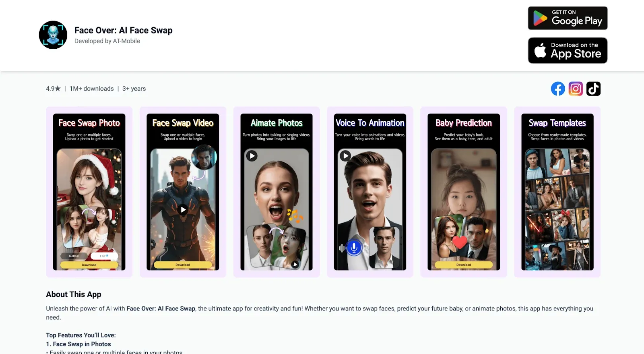Click the Face Over app logo icon
Screen dimensions: 644x354
pos(53,35)
